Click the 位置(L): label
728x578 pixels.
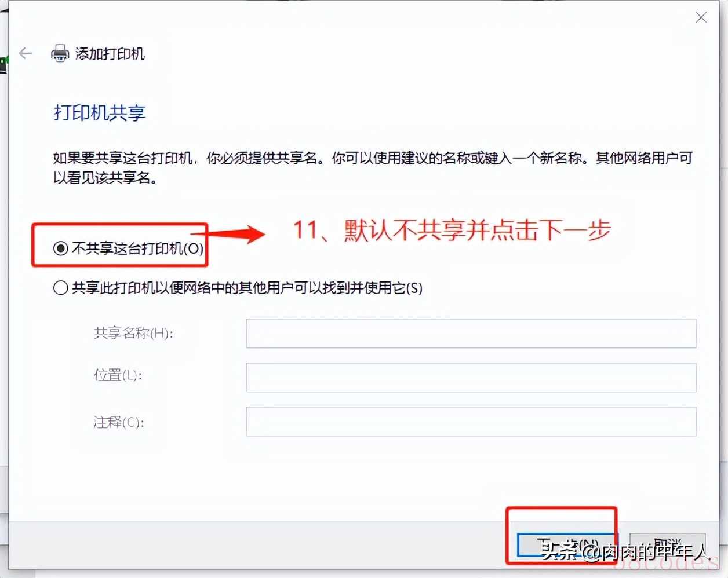coord(118,375)
